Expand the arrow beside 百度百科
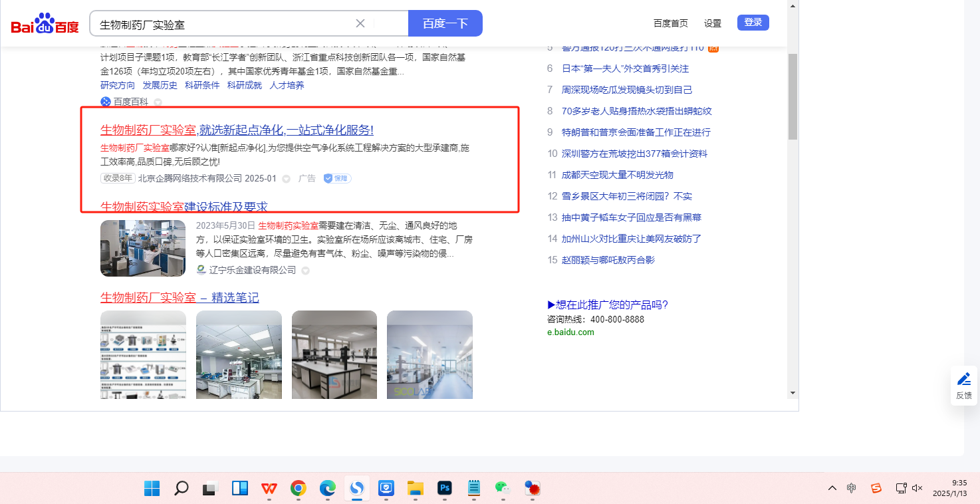This screenshot has height=504, width=980. [158, 102]
